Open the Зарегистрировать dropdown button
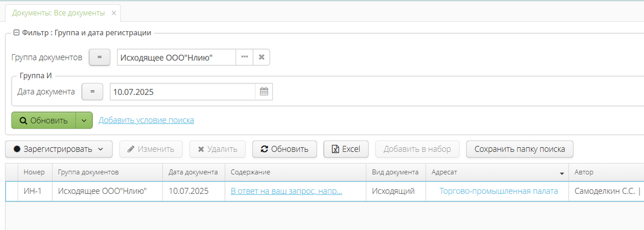The height and width of the screenshot is (230, 644). pos(59,149)
